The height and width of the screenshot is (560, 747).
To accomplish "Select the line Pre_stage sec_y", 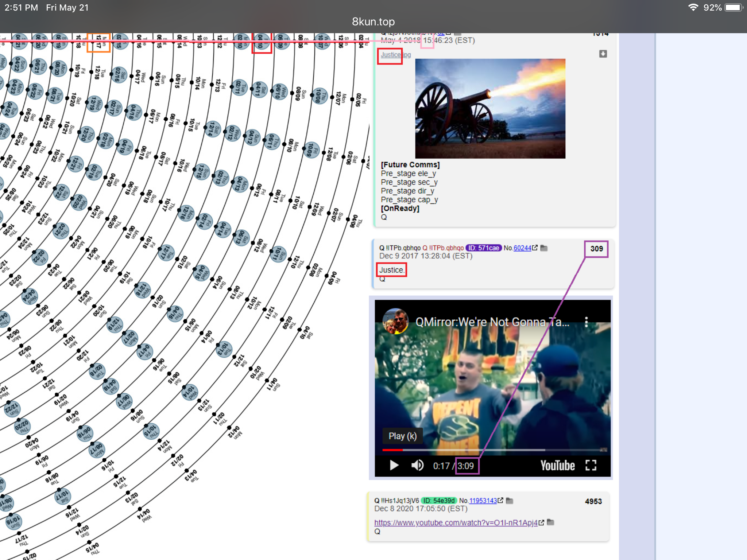I will tap(409, 182).
